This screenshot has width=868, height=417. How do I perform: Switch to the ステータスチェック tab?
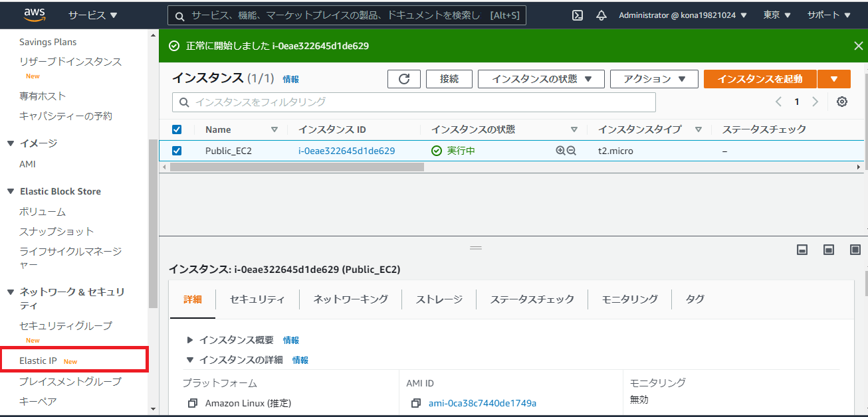point(532,299)
